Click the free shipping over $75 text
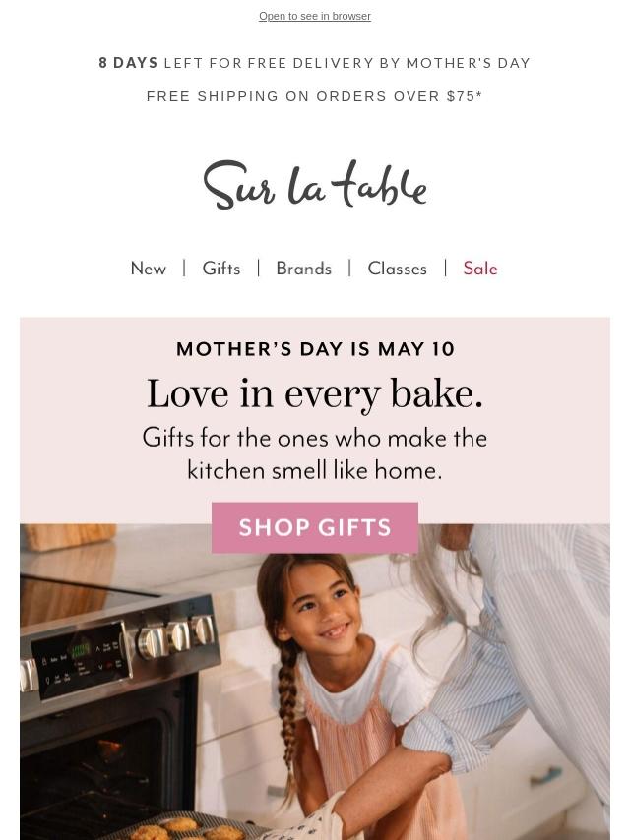 pos(315,96)
